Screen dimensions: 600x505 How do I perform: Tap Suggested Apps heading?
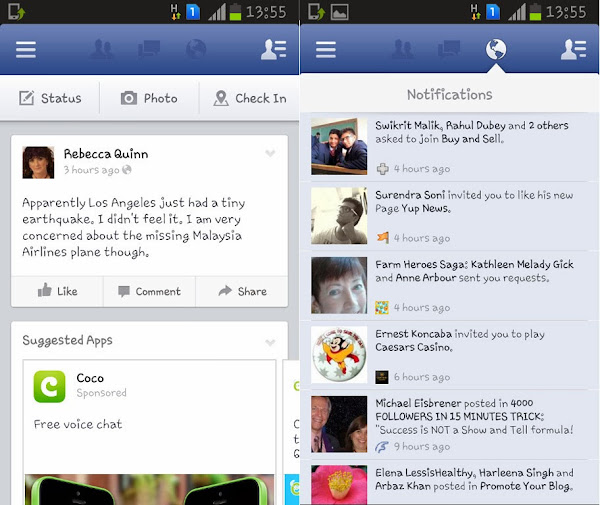67,340
